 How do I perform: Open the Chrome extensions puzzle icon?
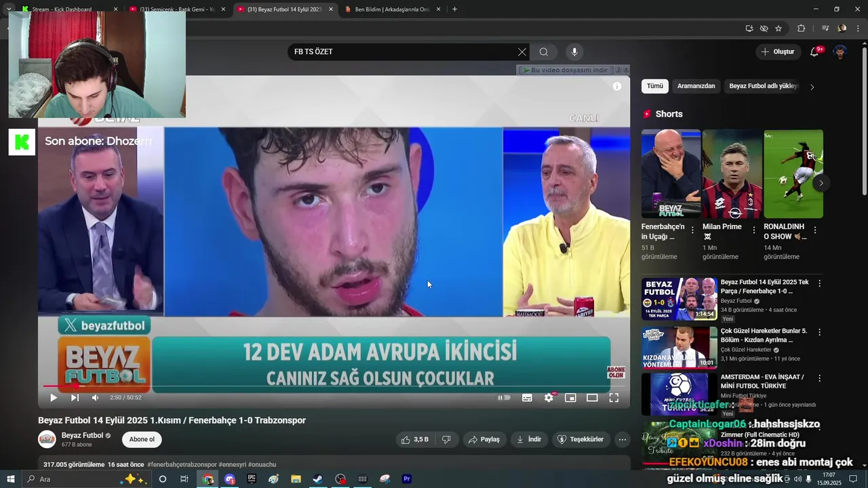(802, 28)
